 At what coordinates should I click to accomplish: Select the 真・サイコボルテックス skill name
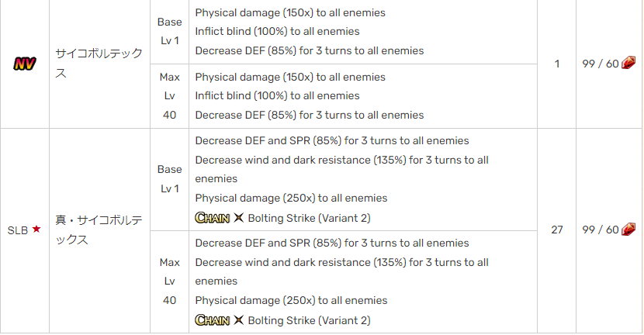[98, 230]
